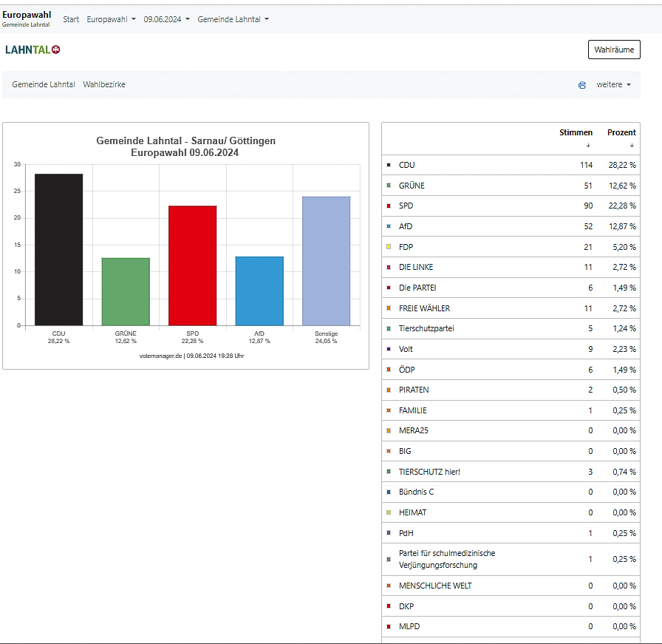Screen dimensions: 662x644
Task: Open the 09.06.2024 date dropdown
Action: pyautogui.click(x=166, y=19)
